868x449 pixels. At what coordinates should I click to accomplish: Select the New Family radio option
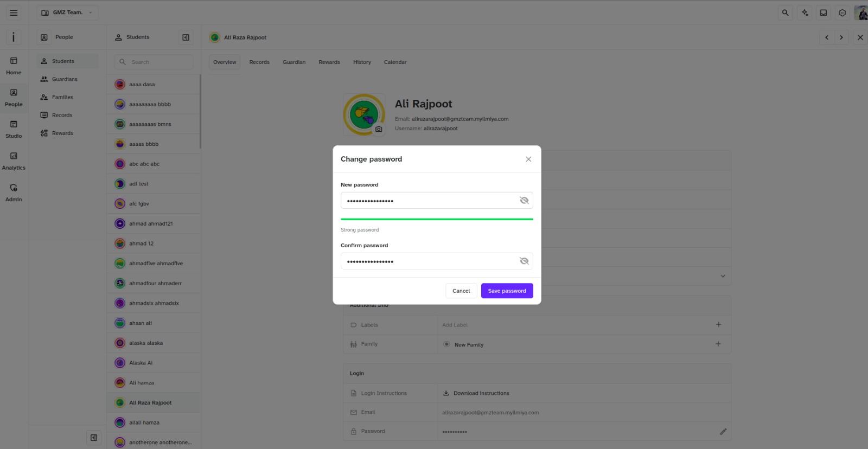coord(446,344)
